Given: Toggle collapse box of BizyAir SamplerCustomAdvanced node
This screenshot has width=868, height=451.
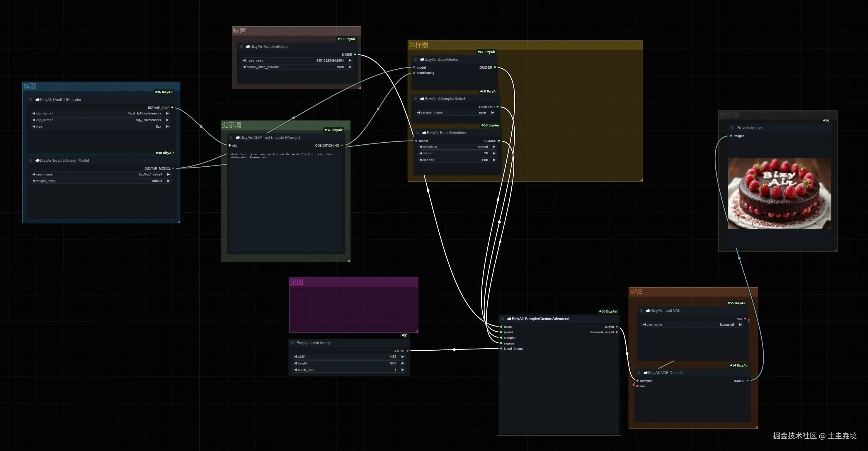Looking at the screenshot, I should coord(502,319).
